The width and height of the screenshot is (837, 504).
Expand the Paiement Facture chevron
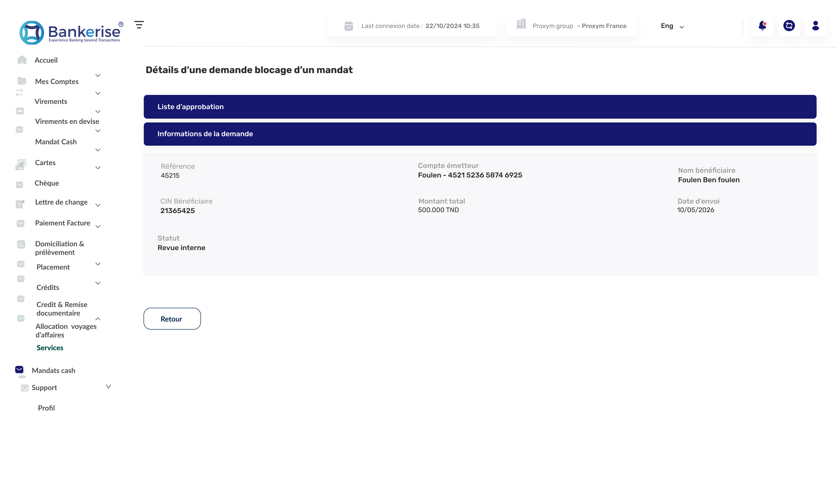98,227
